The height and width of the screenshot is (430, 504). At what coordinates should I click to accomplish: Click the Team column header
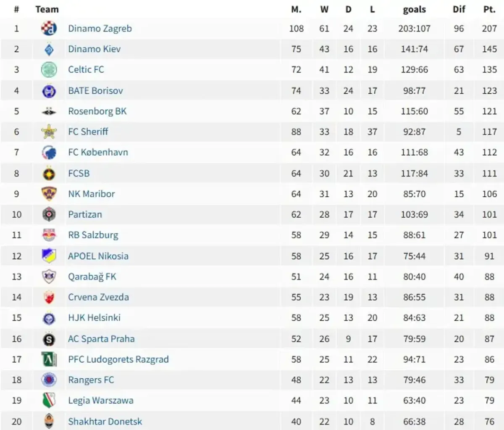pos(47,9)
